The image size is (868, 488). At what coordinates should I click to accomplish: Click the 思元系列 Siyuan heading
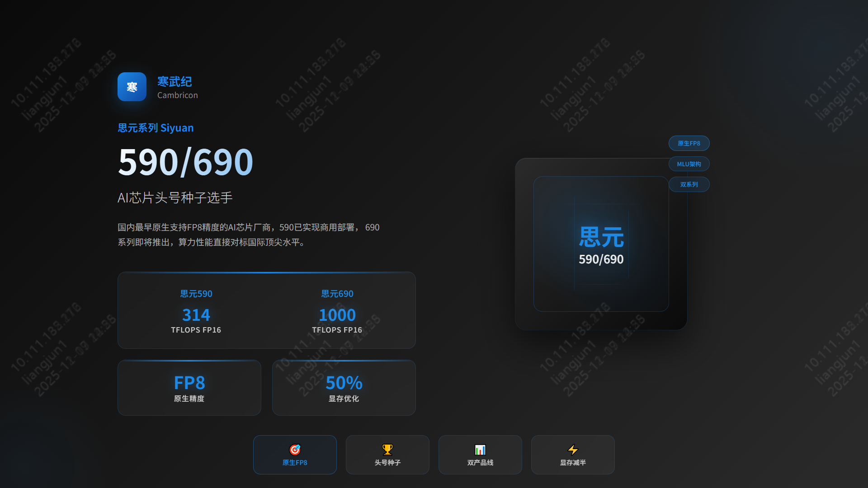pyautogui.click(x=156, y=128)
